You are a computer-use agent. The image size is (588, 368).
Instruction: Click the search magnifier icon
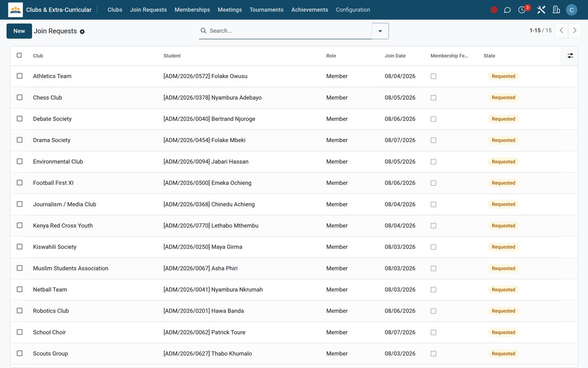(x=203, y=31)
